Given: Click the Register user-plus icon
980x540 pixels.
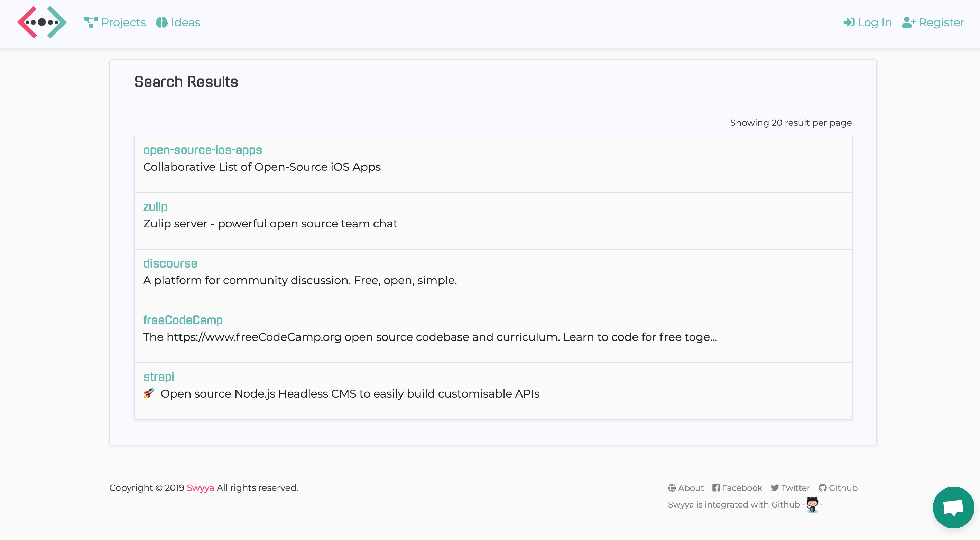Looking at the screenshot, I should click(908, 22).
